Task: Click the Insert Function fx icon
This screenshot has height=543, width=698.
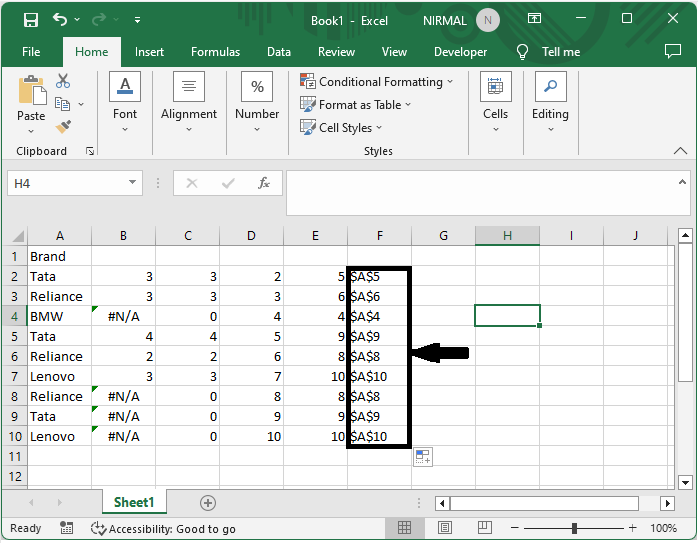Action: coord(264,184)
